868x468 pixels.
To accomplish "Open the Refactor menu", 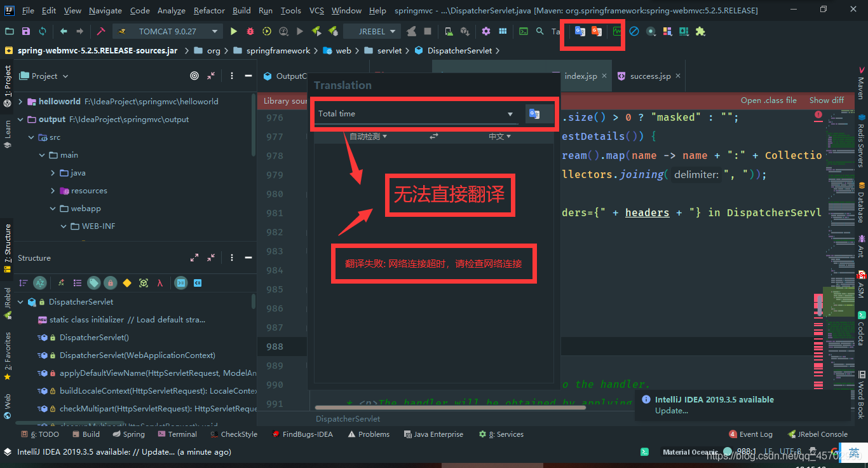I will point(209,10).
